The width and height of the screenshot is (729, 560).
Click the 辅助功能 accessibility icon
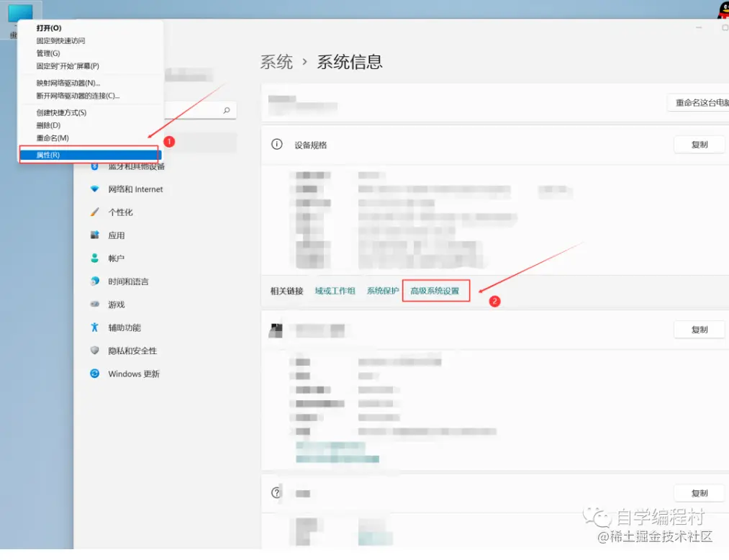click(95, 328)
